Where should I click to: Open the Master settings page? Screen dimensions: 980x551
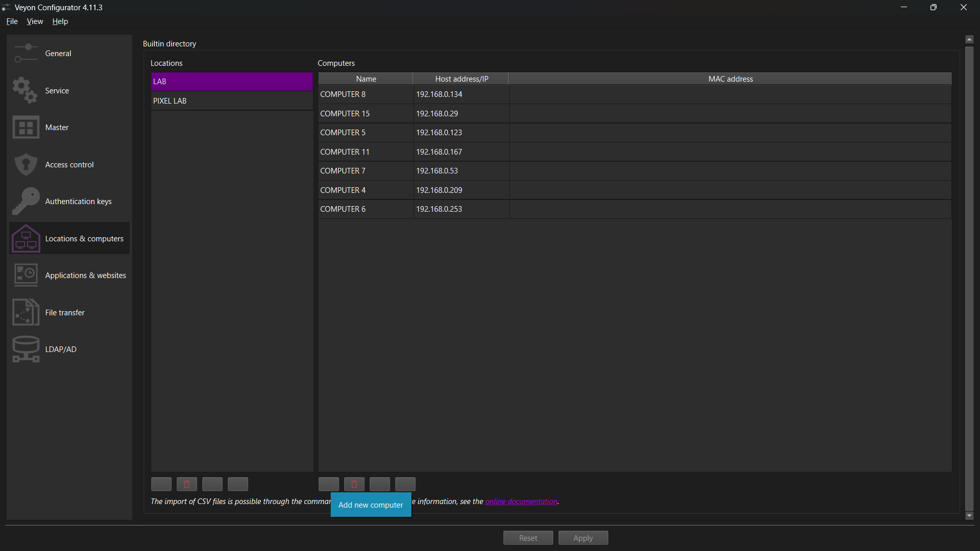(x=69, y=128)
